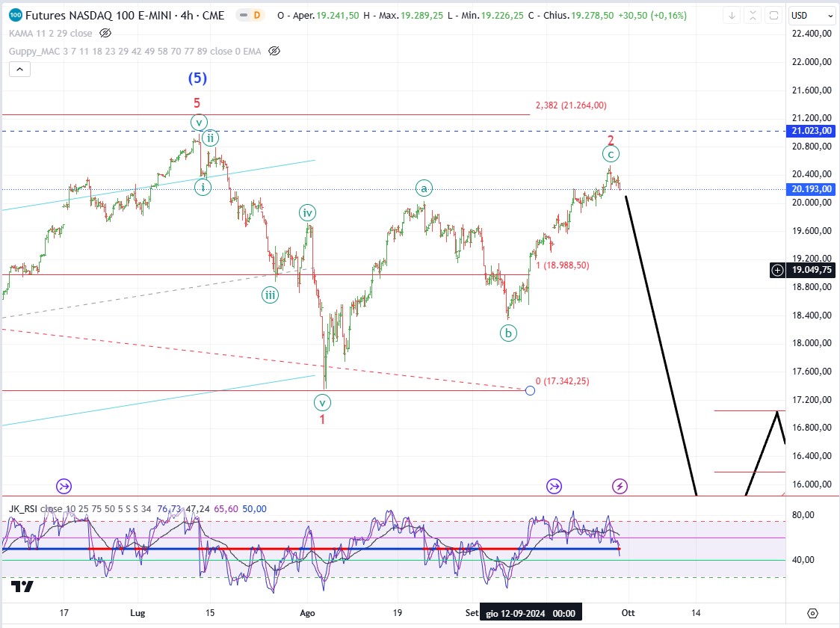Click the TradingView logo
The width and height of the screenshot is (840, 628).
pos(22,587)
